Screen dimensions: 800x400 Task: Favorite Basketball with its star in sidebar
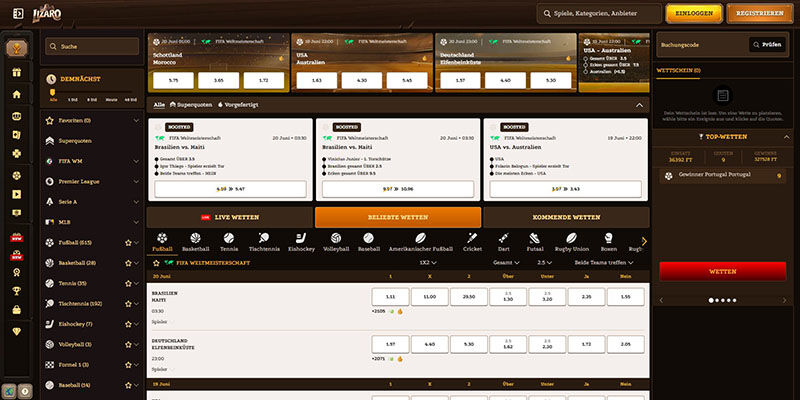(x=129, y=263)
